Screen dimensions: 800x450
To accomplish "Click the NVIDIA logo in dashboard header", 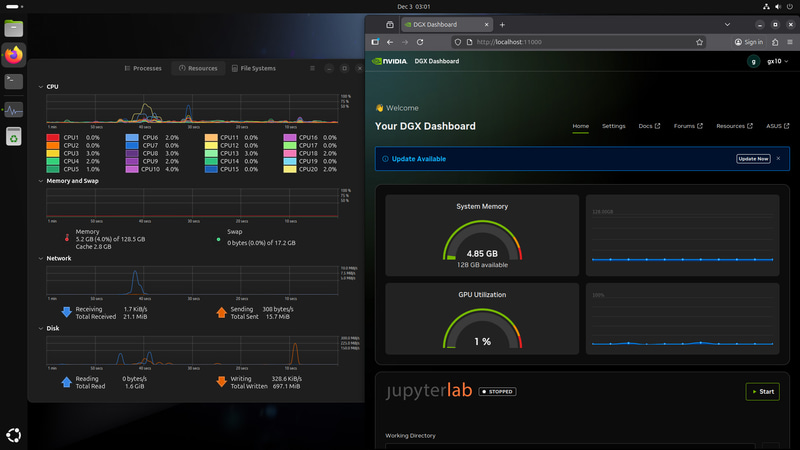I will (389, 61).
